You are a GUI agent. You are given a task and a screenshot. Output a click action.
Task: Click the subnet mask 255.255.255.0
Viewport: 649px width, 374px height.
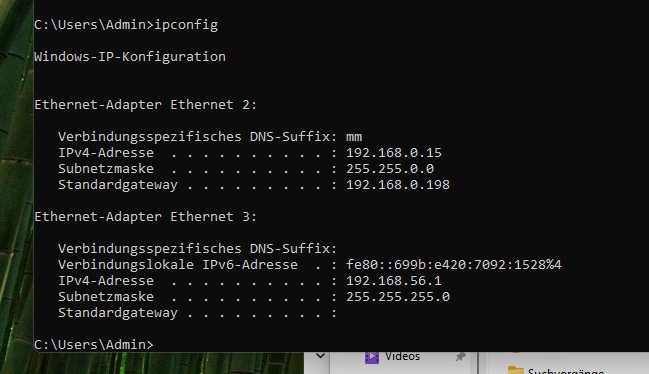[398, 297]
